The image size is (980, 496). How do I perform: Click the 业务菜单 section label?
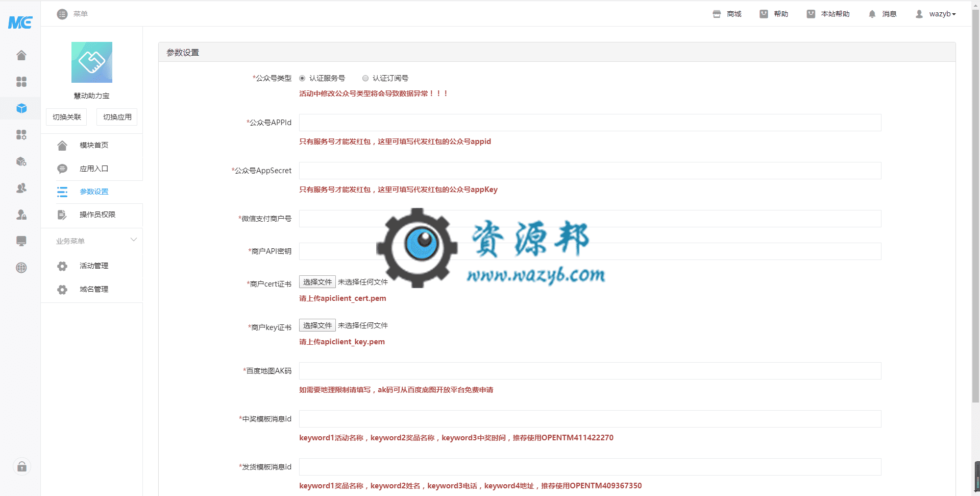pyautogui.click(x=70, y=241)
